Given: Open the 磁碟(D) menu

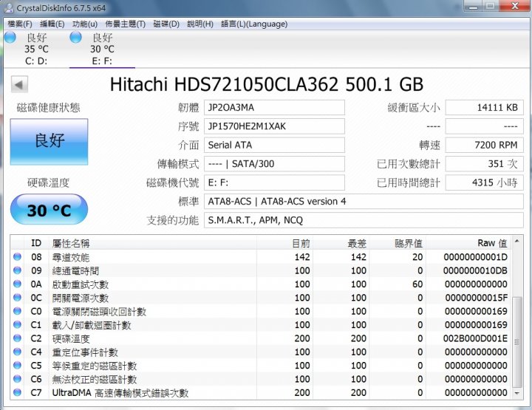Looking at the screenshot, I should coord(166,24).
